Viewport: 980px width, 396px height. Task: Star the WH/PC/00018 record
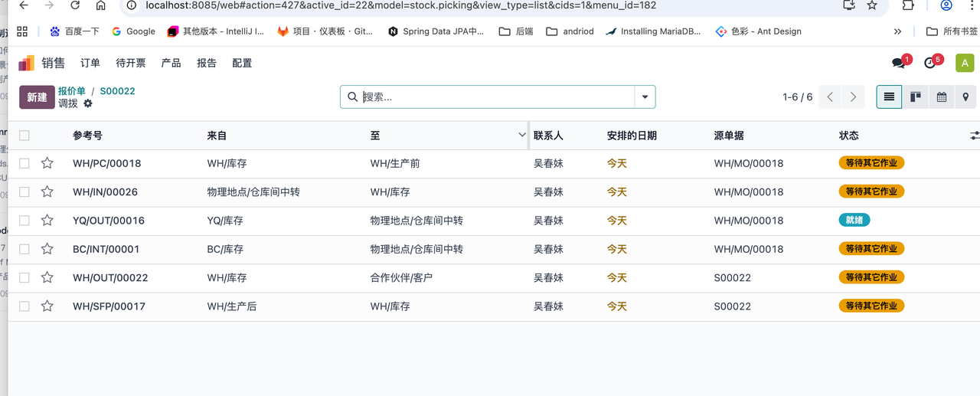[x=47, y=163]
